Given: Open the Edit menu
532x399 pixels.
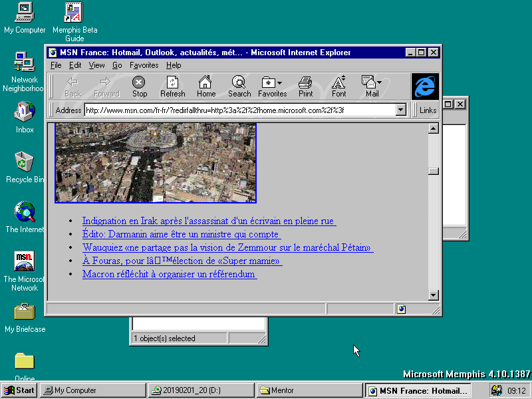Looking at the screenshot, I should (75, 65).
